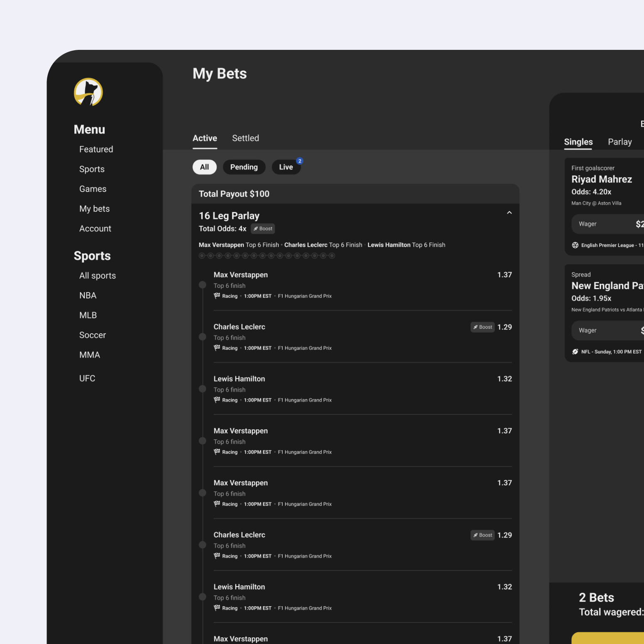Click the 2 Bets summary text

[596, 597]
